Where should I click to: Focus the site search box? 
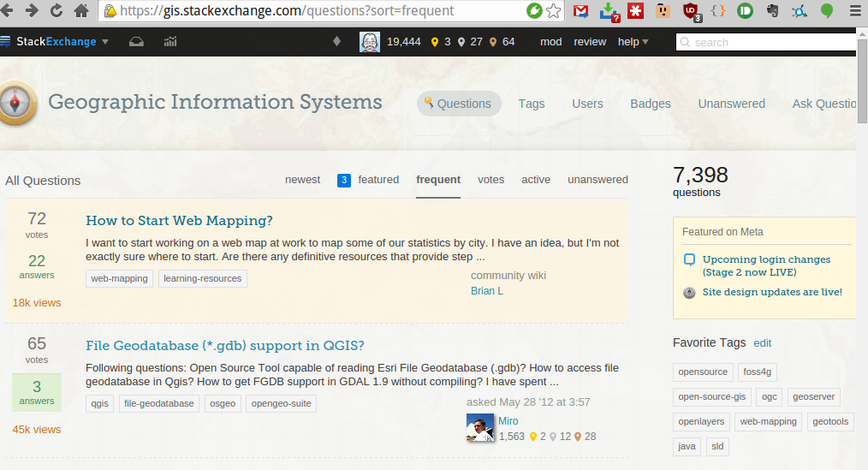point(767,42)
